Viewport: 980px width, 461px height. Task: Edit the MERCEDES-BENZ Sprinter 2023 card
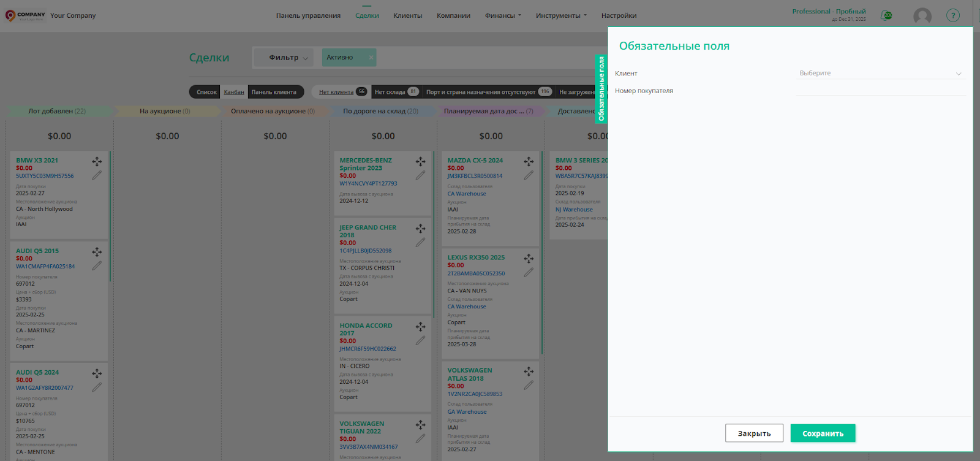[420, 175]
